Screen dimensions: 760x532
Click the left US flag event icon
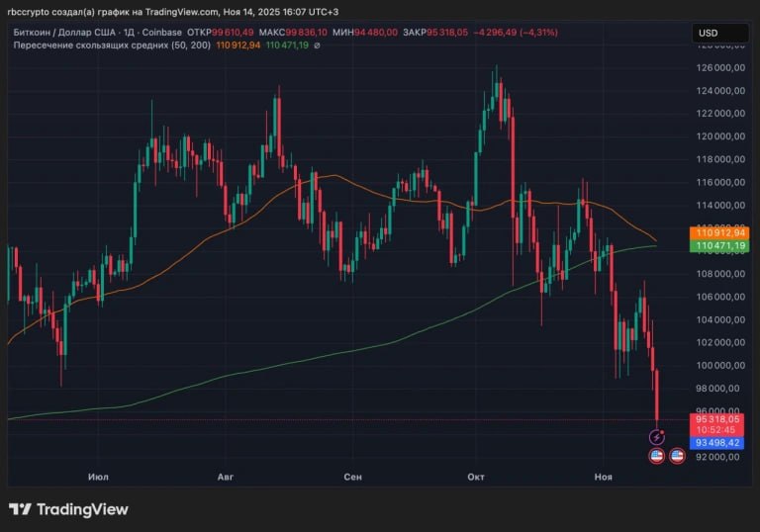(x=655, y=456)
